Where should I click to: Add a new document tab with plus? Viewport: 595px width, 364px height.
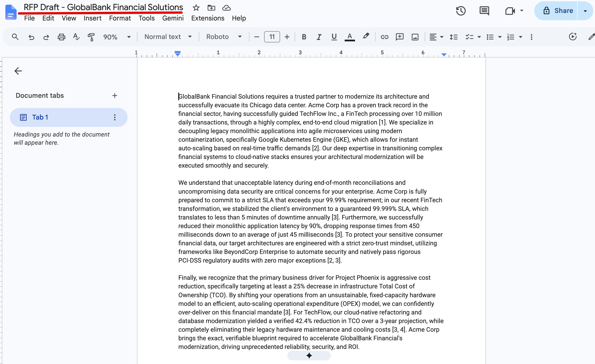point(115,96)
